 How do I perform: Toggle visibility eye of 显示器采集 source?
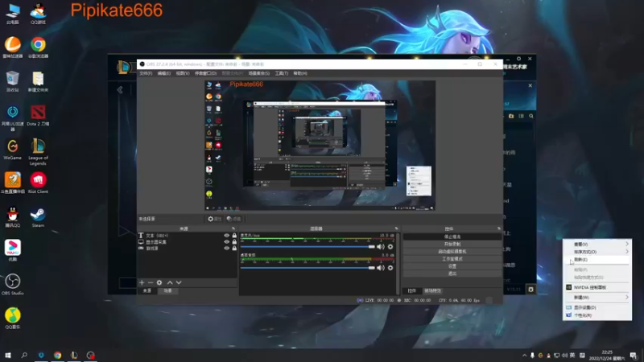tap(227, 242)
